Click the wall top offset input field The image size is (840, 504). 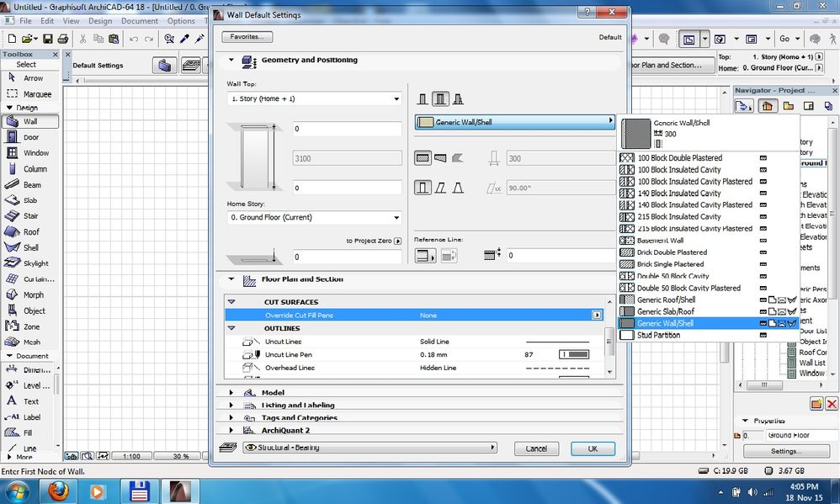pos(347,129)
